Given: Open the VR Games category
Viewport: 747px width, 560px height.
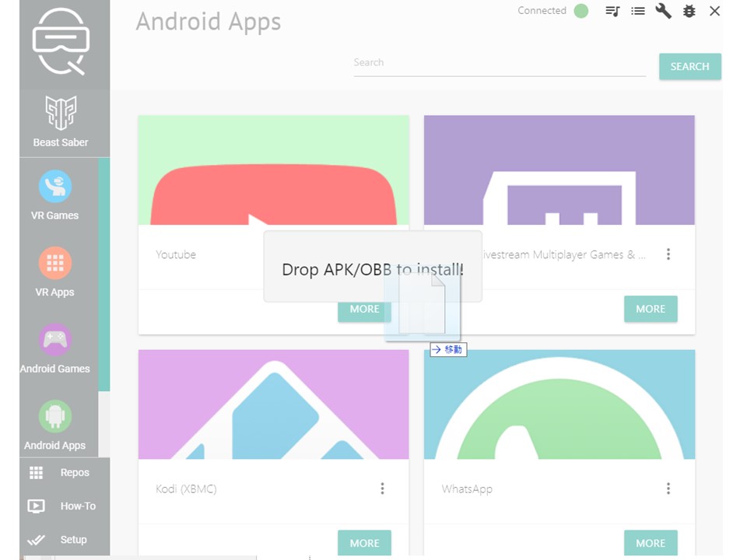Looking at the screenshot, I should pos(54,195).
